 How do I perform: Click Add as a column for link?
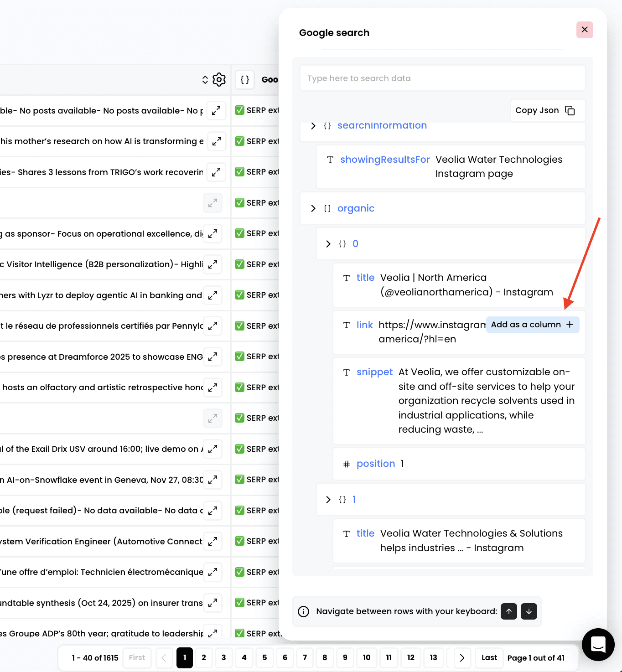pyautogui.click(x=532, y=325)
